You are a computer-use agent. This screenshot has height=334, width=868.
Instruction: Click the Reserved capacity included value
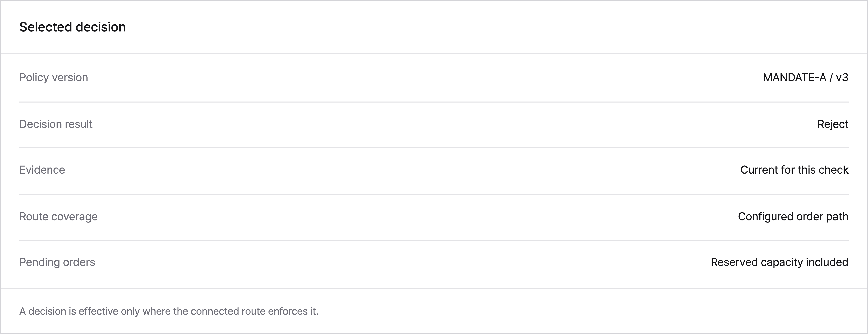tap(780, 262)
